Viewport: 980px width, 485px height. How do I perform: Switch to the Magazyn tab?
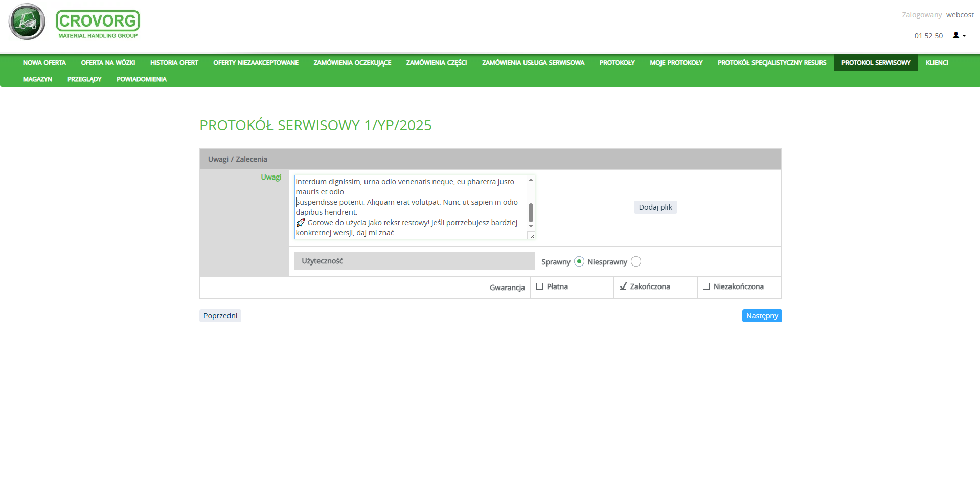(x=37, y=79)
